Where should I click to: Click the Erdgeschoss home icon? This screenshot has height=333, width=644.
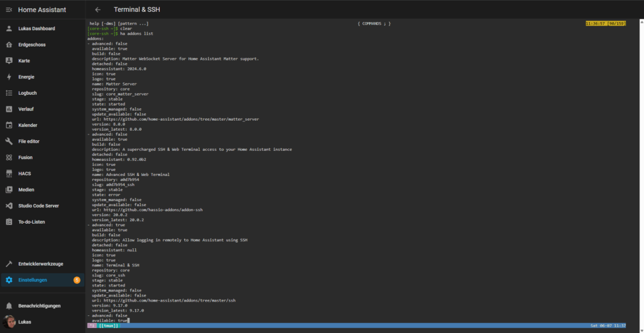point(9,45)
